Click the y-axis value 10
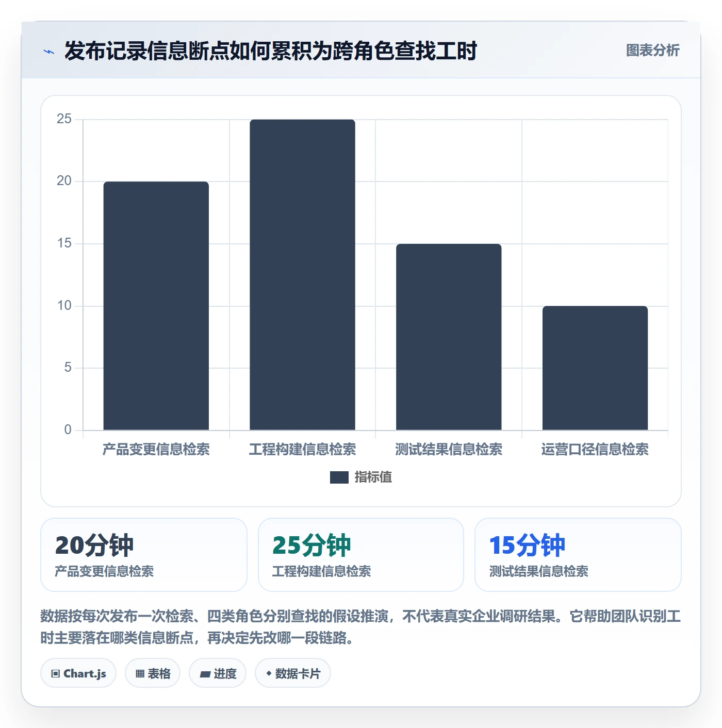The image size is (722, 728). pyautogui.click(x=64, y=306)
